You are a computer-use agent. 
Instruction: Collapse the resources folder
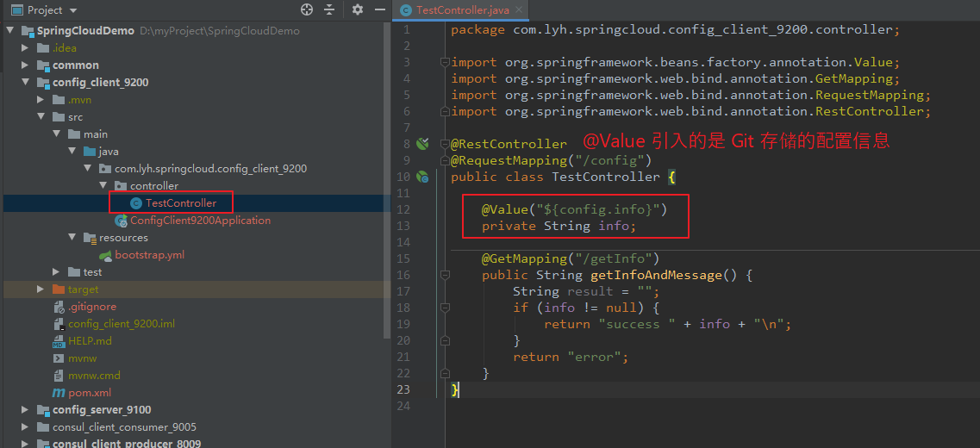72,238
